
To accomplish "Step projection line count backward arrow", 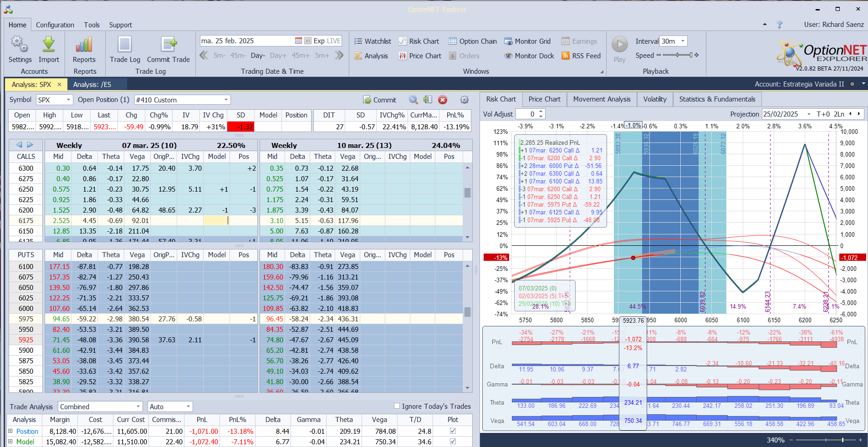I will coord(850,114).
